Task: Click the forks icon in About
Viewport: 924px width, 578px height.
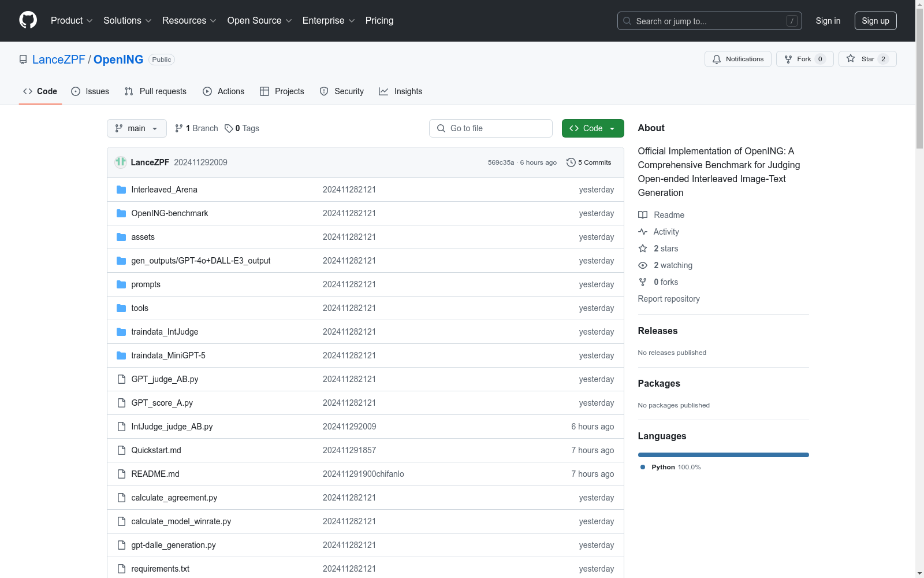Action: [x=643, y=282]
